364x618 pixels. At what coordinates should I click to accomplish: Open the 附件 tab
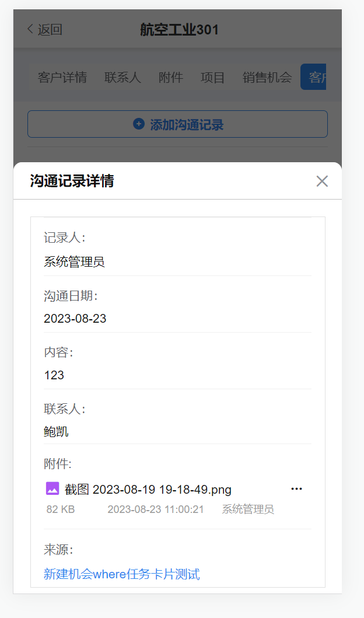(x=171, y=78)
